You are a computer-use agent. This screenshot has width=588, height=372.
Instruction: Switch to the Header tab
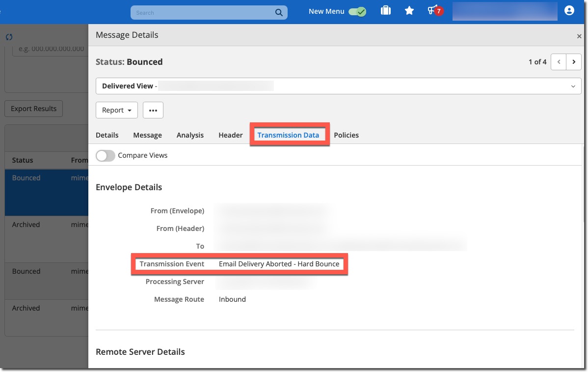tap(230, 135)
